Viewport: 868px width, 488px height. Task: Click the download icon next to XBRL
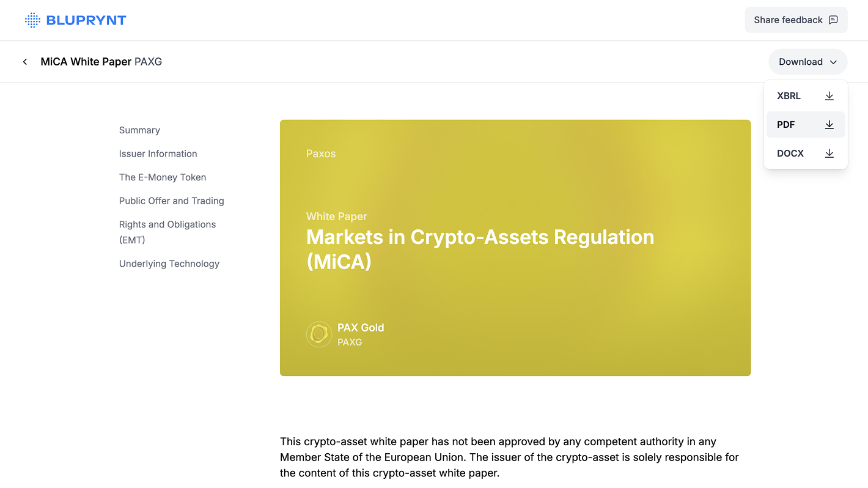(x=829, y=96)
